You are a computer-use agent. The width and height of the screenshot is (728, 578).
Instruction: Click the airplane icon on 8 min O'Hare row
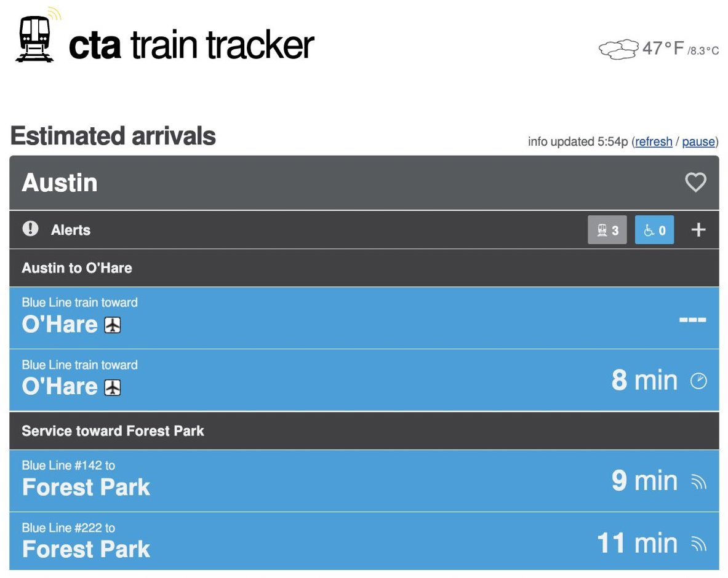[x=113, y=387]
